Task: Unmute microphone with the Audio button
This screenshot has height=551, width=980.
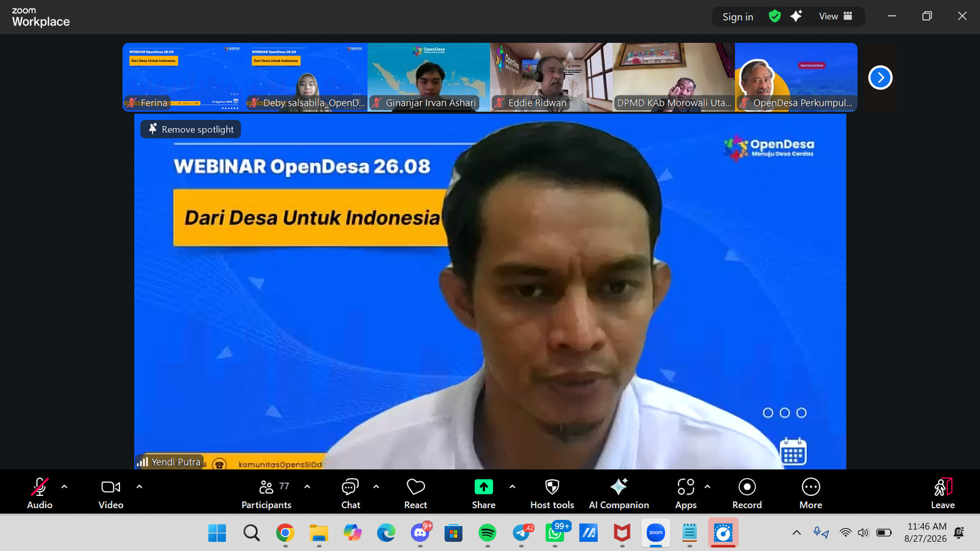Action: [x=40, y=493]
